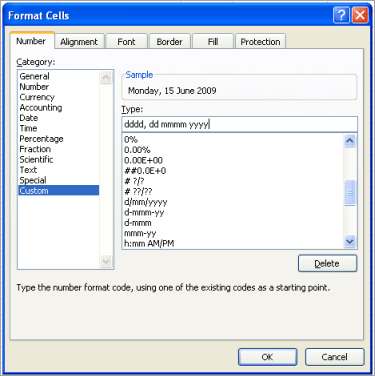Close the Format Cells dialog
The width and height of the screenshot is (375, 376).
point(360,15)
